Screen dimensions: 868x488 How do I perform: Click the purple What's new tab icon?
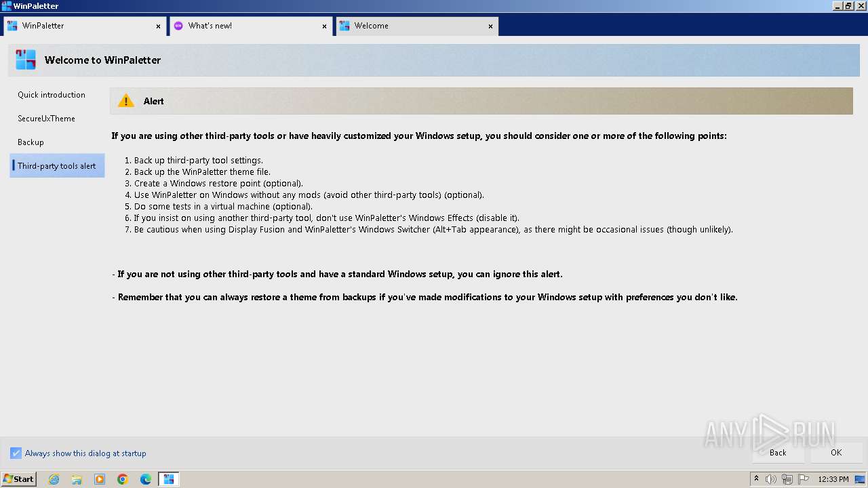click(178, 26)
